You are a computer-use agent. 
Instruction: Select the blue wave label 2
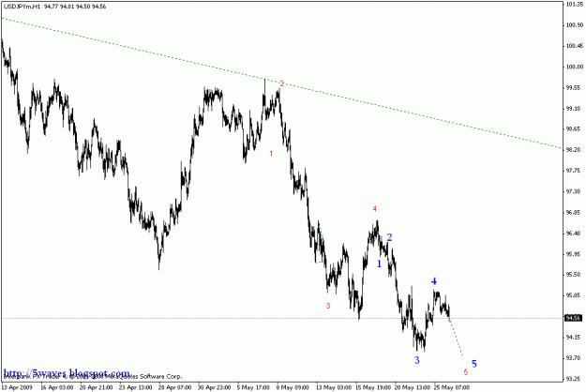(389, 237)
